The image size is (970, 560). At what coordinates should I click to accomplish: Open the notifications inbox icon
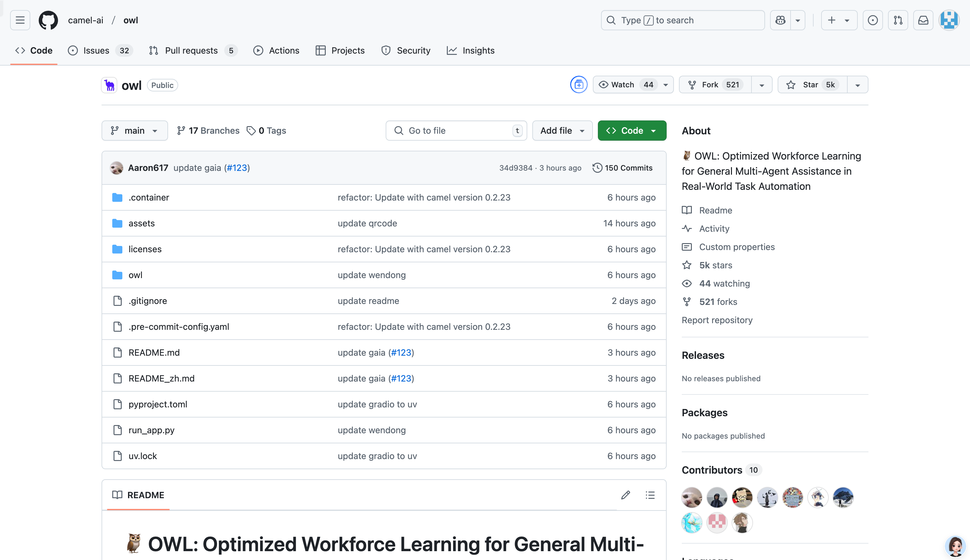click(923, 20)
